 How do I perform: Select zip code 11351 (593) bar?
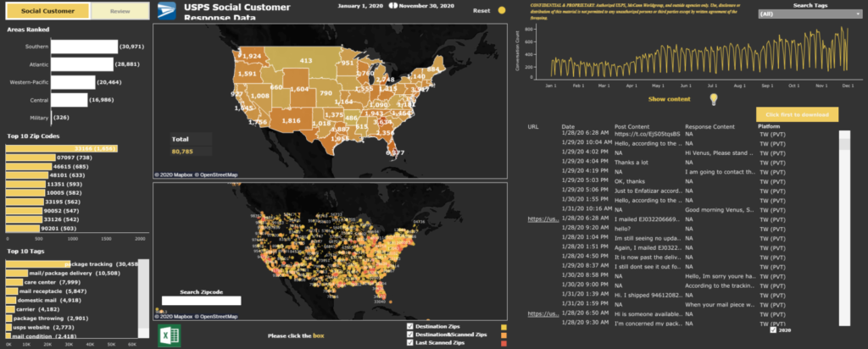point(25,184)
